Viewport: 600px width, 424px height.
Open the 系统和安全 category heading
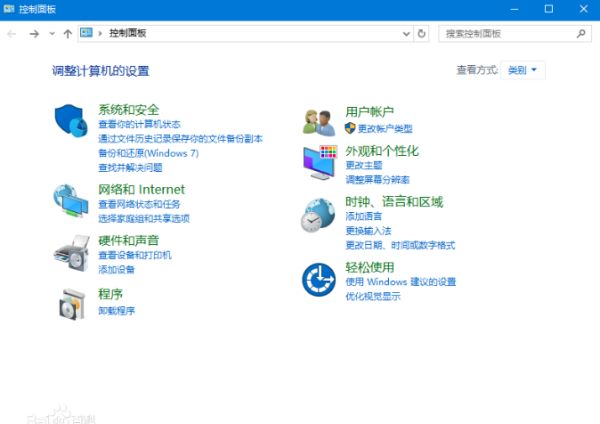(x=129, y=110)
